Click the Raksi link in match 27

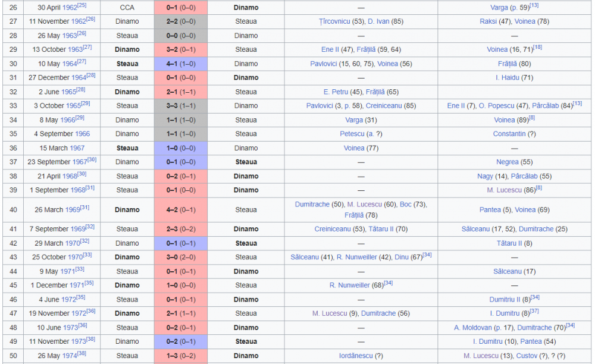(488, 21)
